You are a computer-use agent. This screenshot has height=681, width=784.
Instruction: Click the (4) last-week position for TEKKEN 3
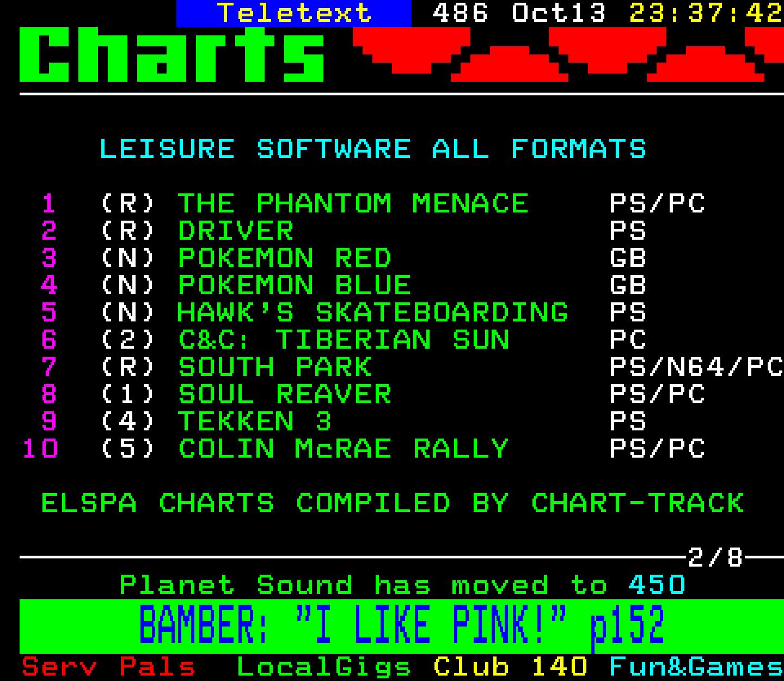tap(127, 422)
